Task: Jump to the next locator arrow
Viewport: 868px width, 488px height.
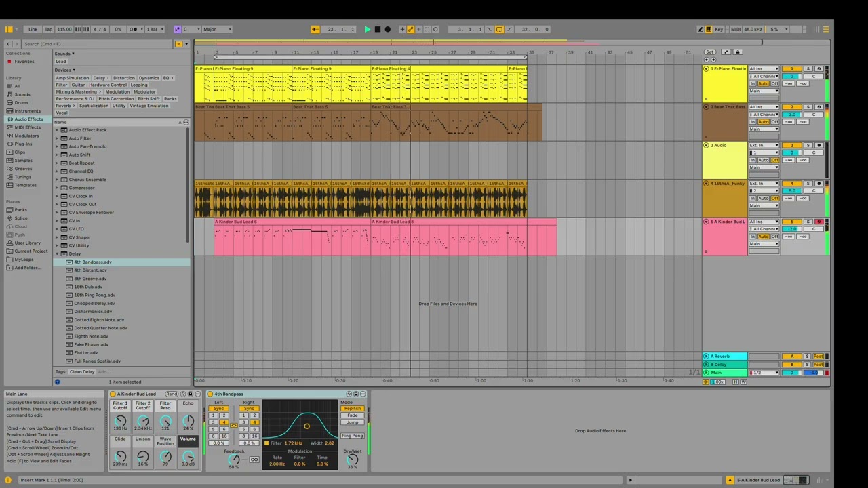Action: (713, 59)
